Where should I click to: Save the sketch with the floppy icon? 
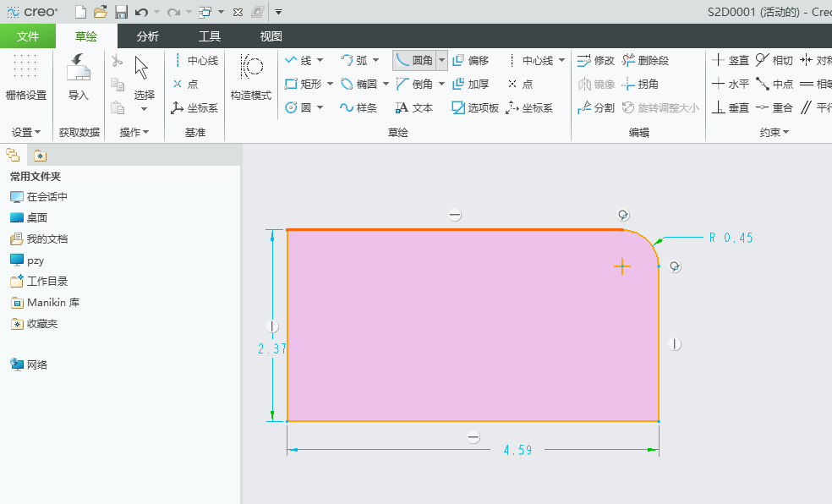point(122,12)
